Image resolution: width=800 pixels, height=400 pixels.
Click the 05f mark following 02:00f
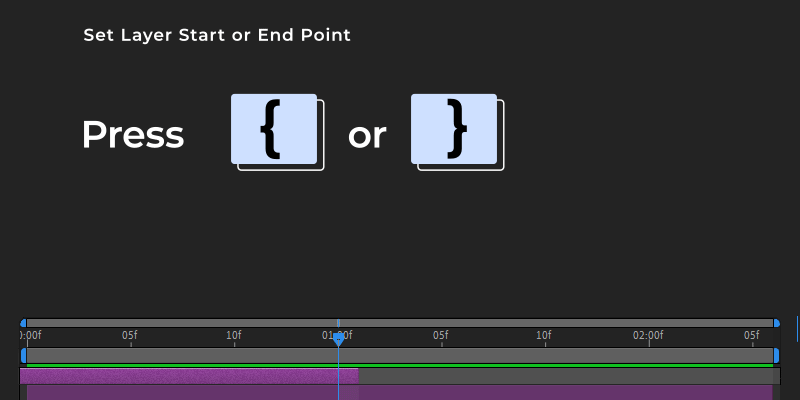click(751, 335)
